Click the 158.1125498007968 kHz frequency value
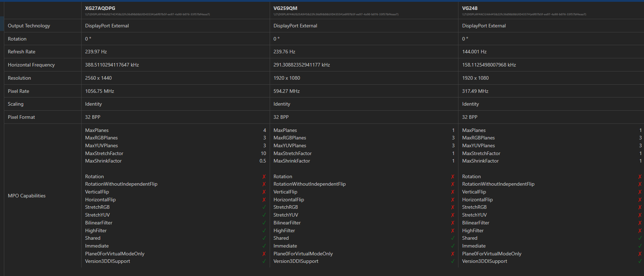 489,65
